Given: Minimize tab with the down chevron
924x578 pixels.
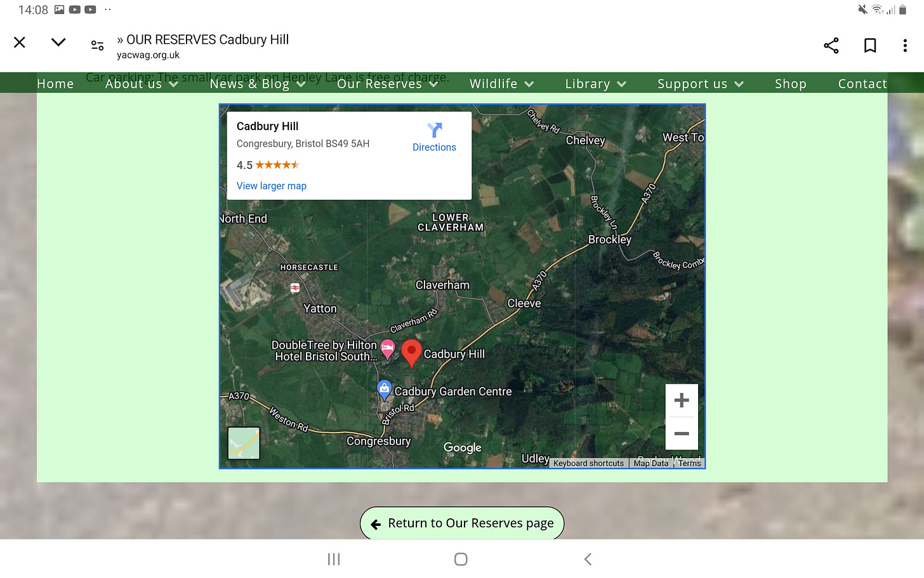Looking at the screenshot, I should 58,43.
